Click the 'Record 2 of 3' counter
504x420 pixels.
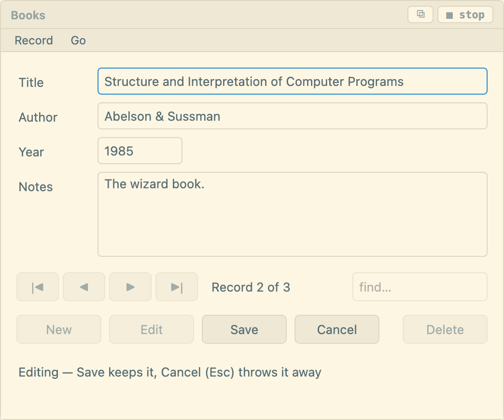[251, 287]
